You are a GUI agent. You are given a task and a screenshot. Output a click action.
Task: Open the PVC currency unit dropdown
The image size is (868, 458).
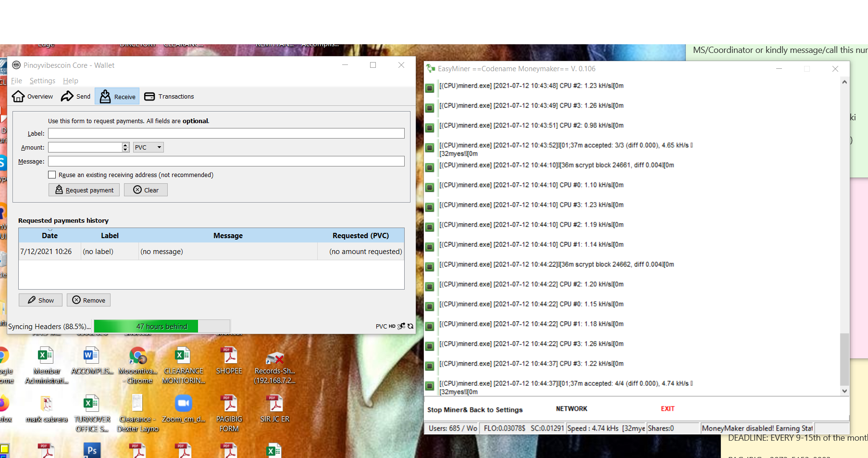[x=148, y=147]
